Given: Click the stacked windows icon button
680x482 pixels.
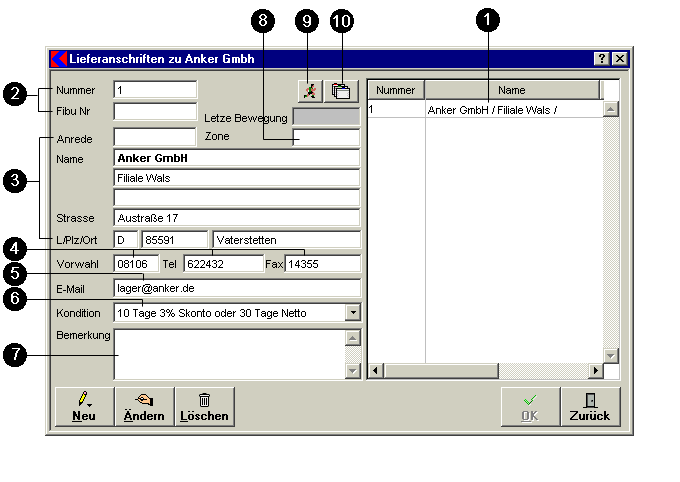Looking at the screenshot, I should [341, 90].
